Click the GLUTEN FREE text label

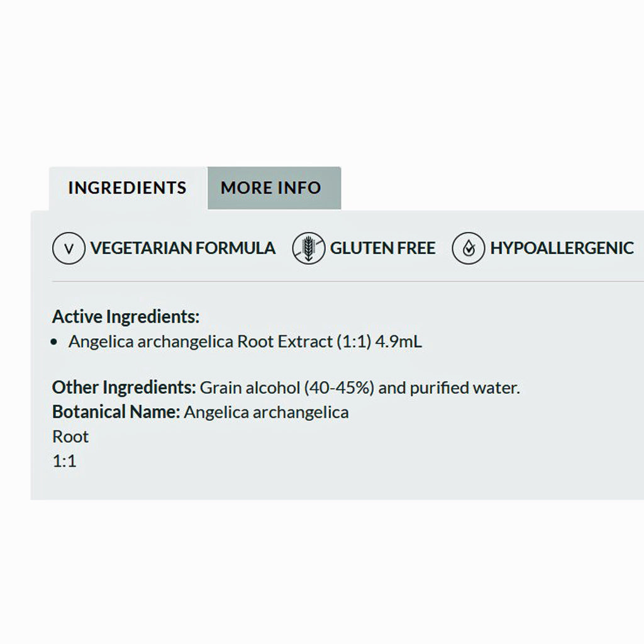380,248
